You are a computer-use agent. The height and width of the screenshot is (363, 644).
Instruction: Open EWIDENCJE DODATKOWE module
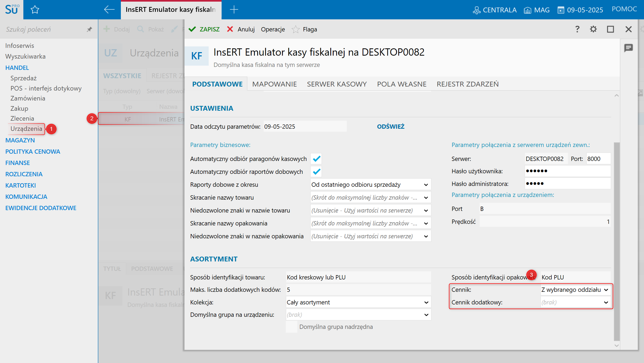[x=41, y=208]
